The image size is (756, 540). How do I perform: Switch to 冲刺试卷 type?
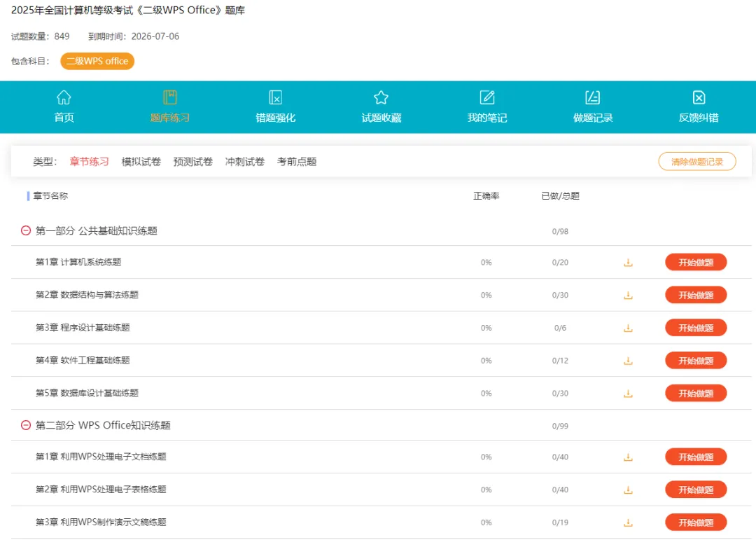point(245,162)
